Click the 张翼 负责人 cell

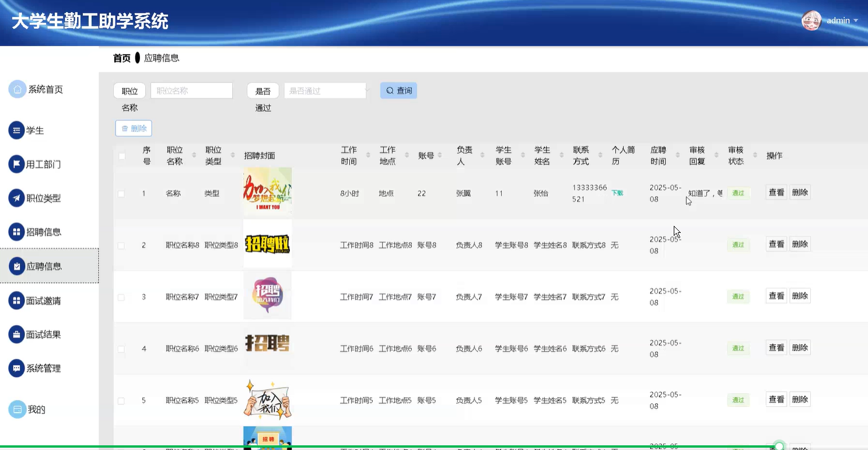(463, 193)
